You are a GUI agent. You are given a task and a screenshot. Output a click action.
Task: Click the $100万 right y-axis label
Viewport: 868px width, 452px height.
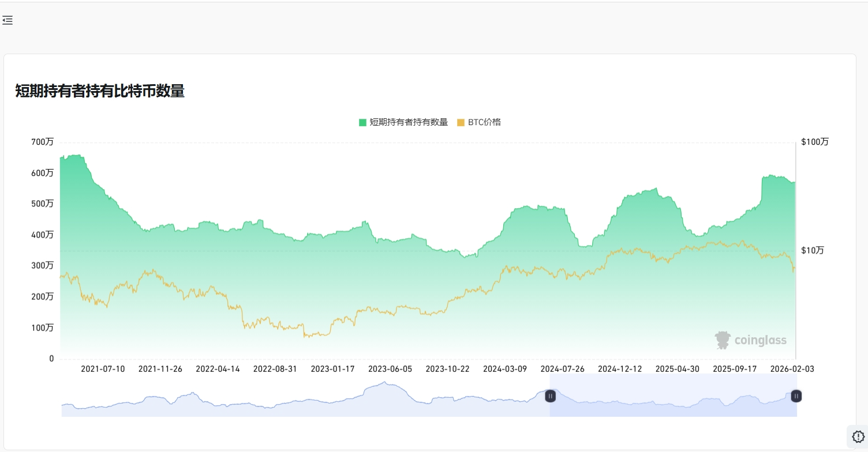pos(814,142)
